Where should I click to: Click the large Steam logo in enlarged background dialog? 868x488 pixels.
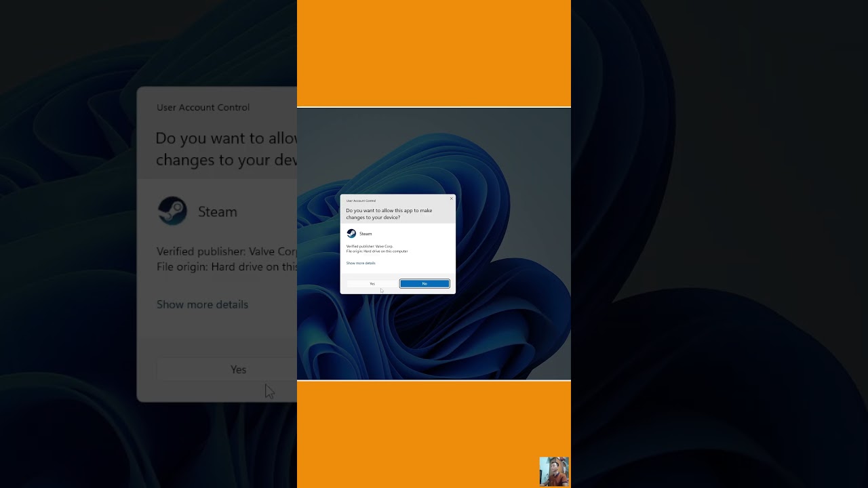(x=172, y=211)
